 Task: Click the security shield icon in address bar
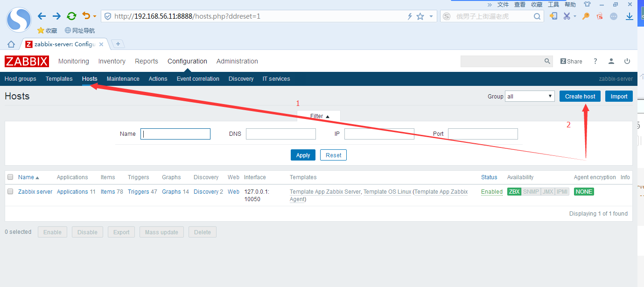[108, 16]
